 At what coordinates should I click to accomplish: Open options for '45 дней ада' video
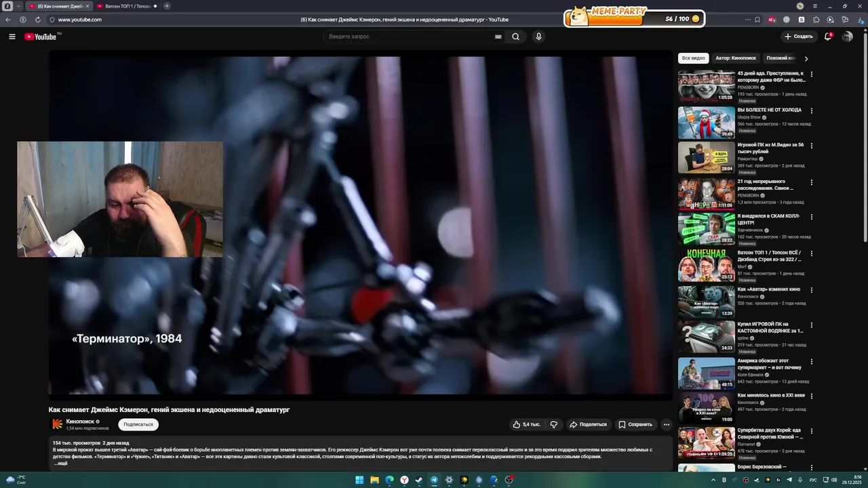812,74
